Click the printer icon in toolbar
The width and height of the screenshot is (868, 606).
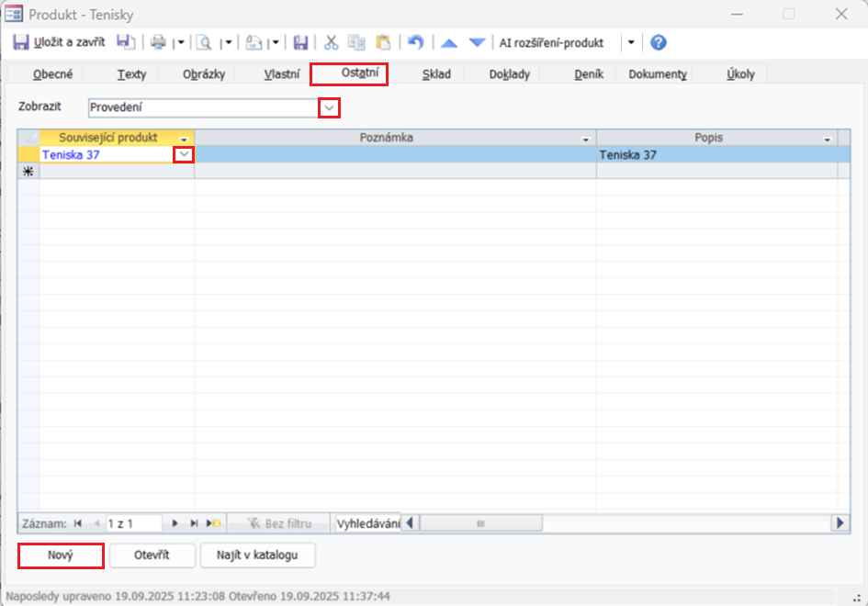coord(158,42)
